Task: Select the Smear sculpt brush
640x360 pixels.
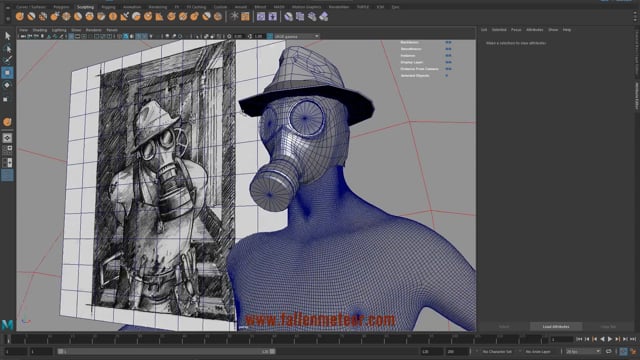Action: click(183, 17)
